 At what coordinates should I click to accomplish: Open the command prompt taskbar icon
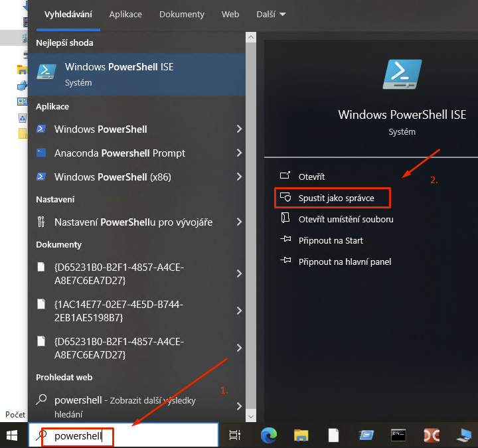(x=398, y=435)
